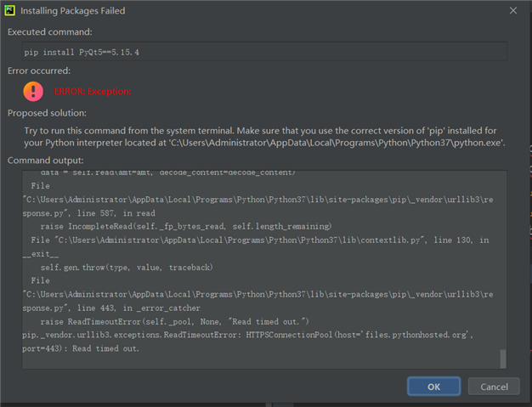Viewport: 532px width, 407px height.
Task: Click the 'Error occurred:' label
Action: (x=39, y=71)
